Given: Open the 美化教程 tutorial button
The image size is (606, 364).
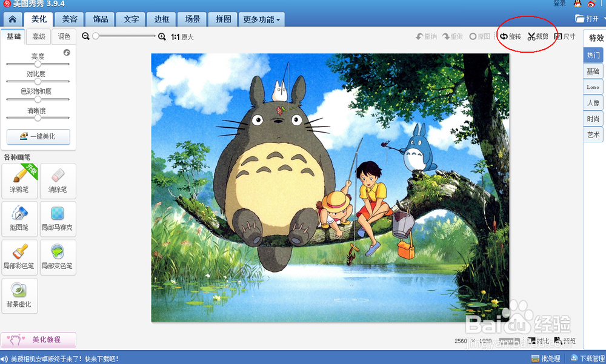Looking at the screenshot, I should tap(38, 339).
